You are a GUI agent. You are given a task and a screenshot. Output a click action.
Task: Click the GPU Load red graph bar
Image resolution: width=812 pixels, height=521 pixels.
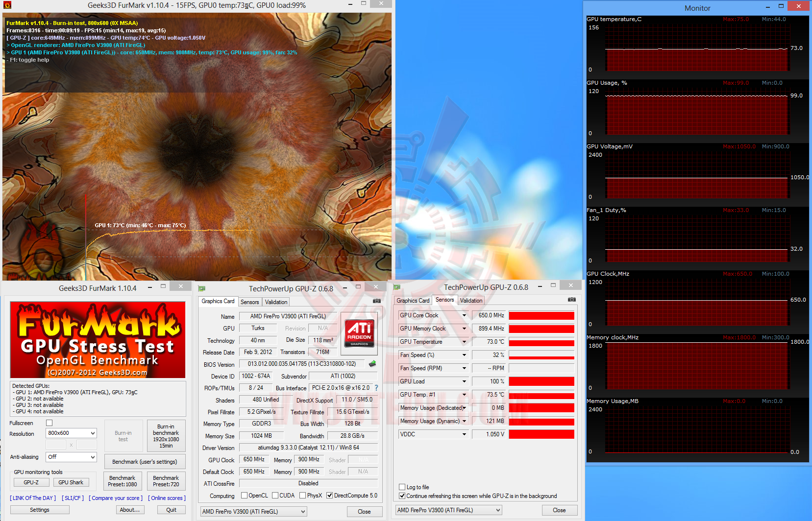pos(541,381)
